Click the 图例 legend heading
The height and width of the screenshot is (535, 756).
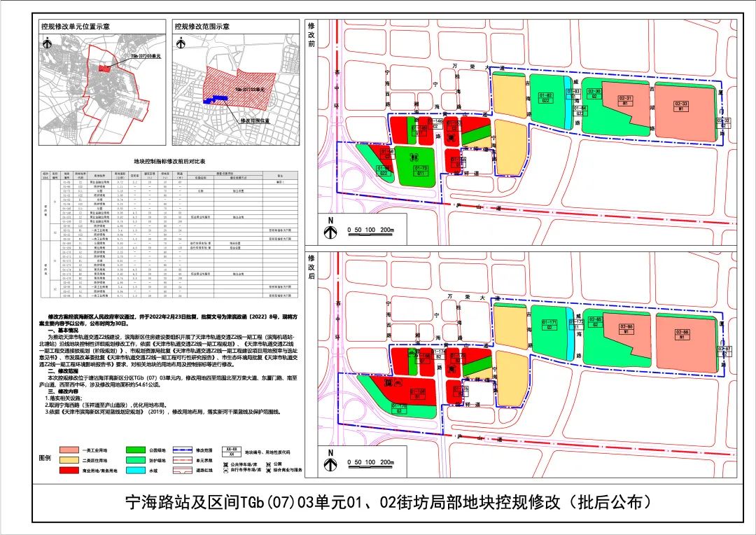[45, 457]
